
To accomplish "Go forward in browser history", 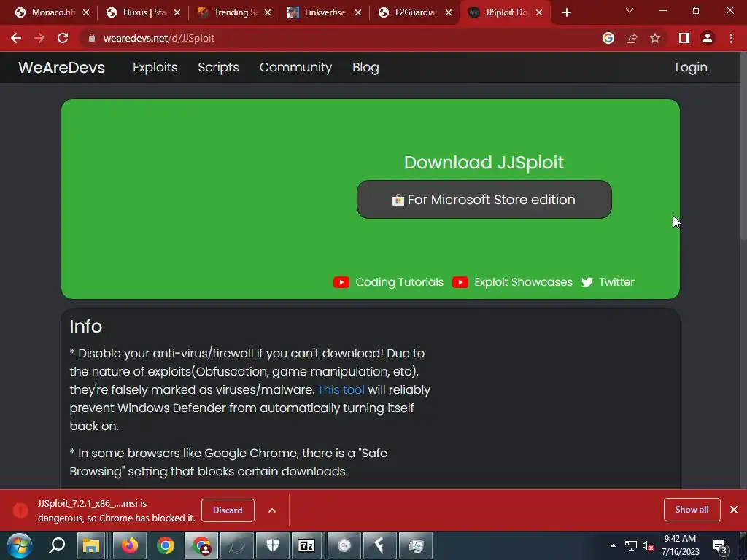I will coord(39,38).
